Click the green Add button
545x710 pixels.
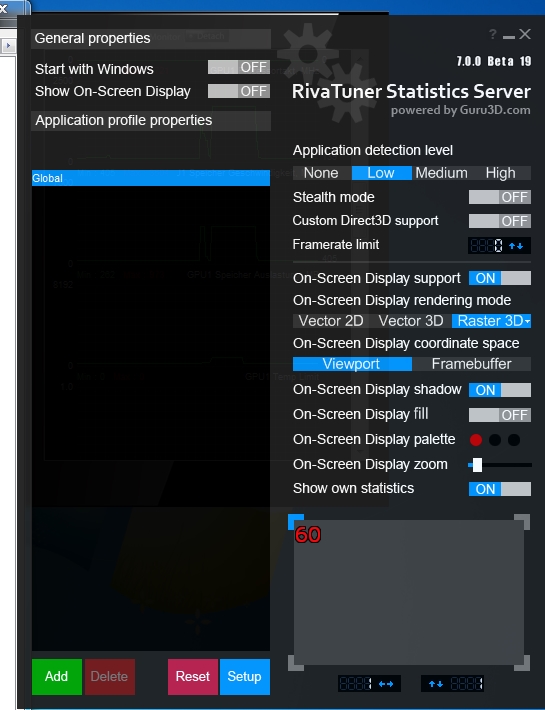pos(57,676)
